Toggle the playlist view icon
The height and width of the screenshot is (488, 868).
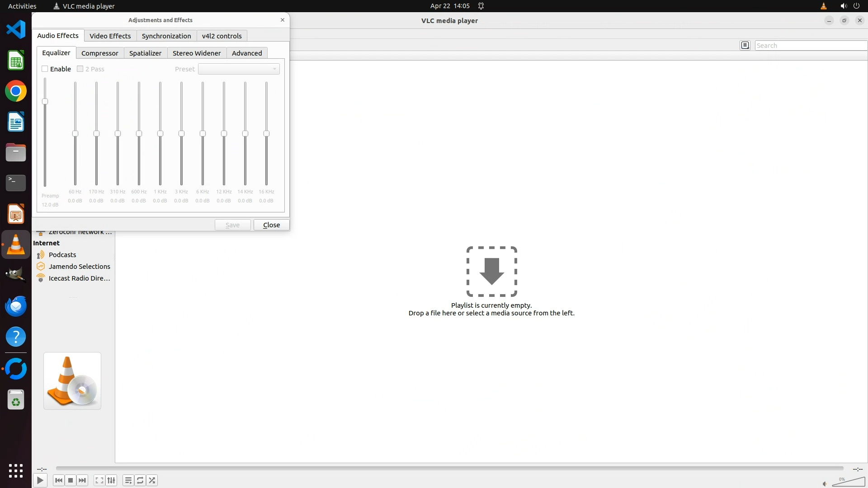click(x=128, y=480)
